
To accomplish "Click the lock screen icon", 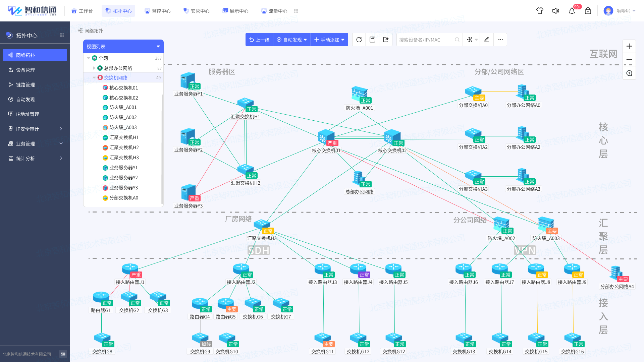I will (588, 11).
